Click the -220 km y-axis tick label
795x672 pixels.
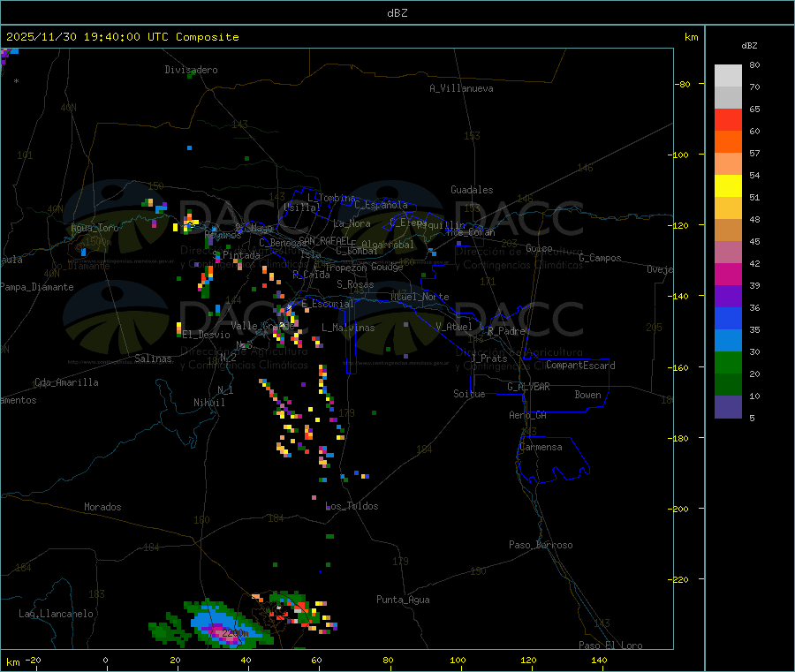(679, 580)
